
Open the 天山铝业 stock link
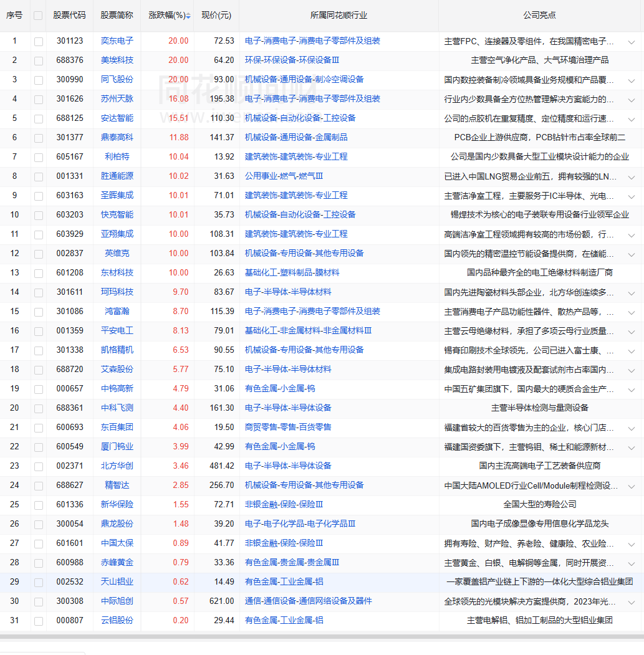117,581
